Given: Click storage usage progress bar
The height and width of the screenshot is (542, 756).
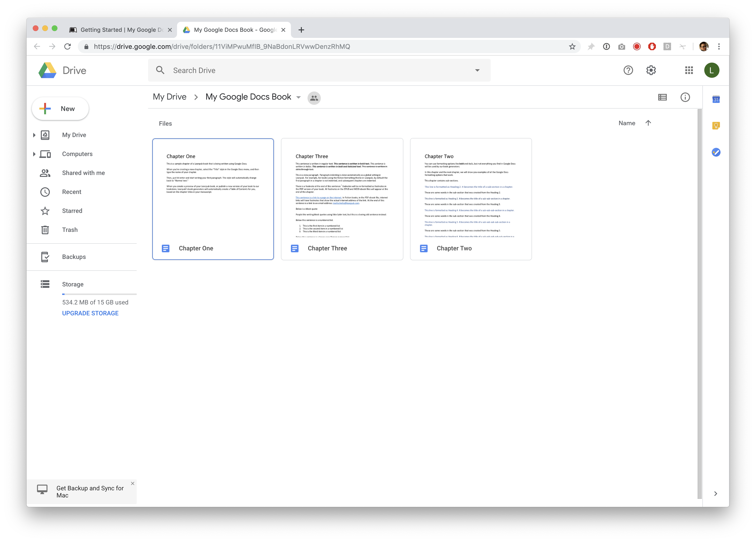Looking at the screenshot, I should click(x=99, y=294).
